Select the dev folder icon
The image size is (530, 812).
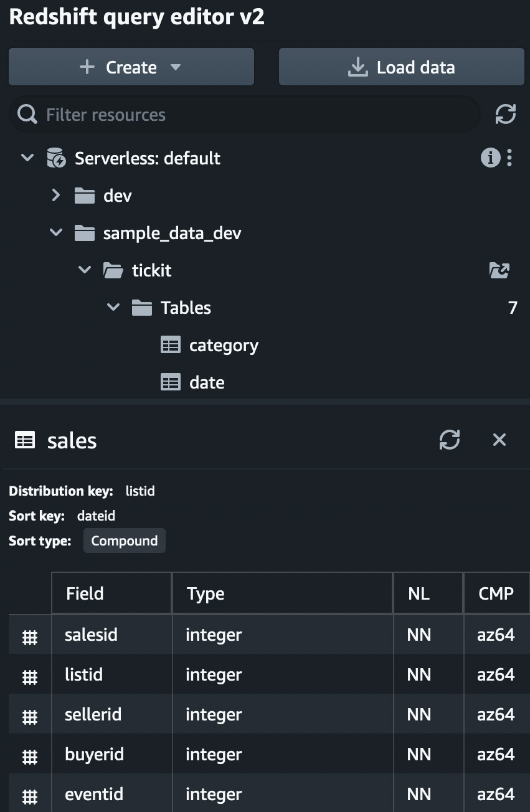click(84, 196)
